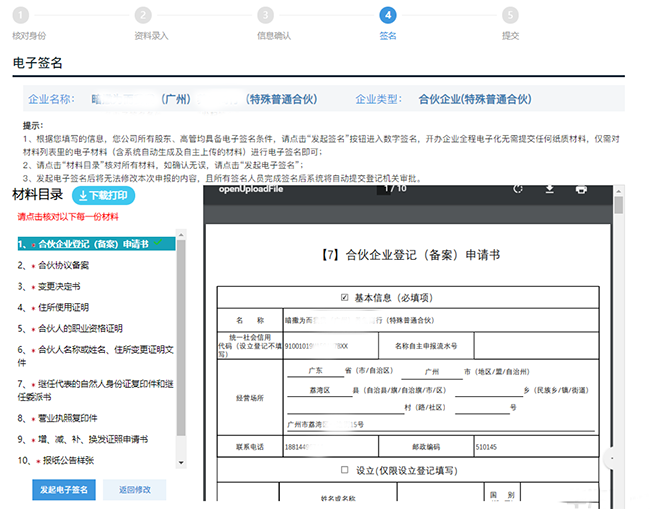Click 发起电子签名 button

pos(64,490)
